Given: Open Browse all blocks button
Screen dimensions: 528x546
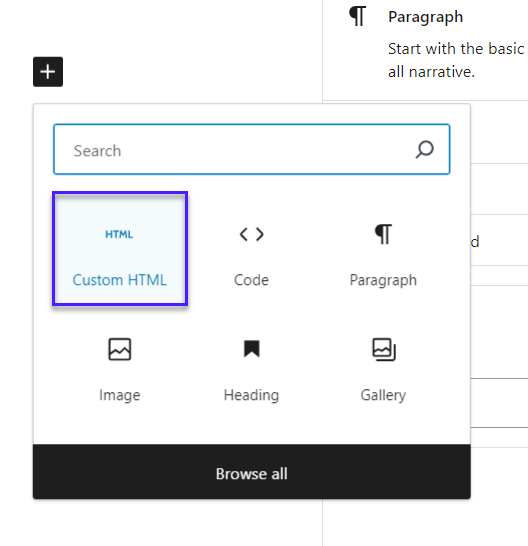Looking at the screenshot, I should tap(251, 471).
